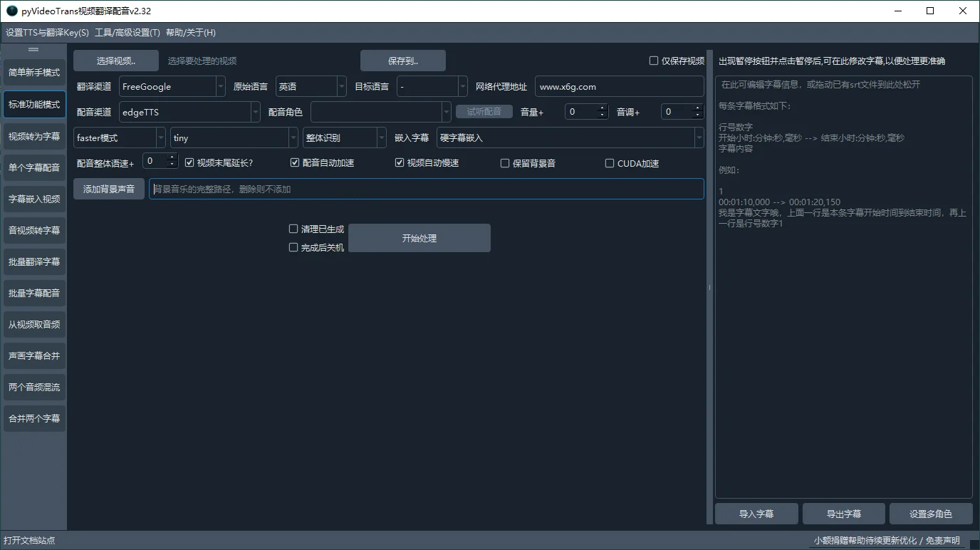Switch to 批量翻译字幕 mode
The image size is (980, 550).
pyautogui.click(x=33, y=261)
